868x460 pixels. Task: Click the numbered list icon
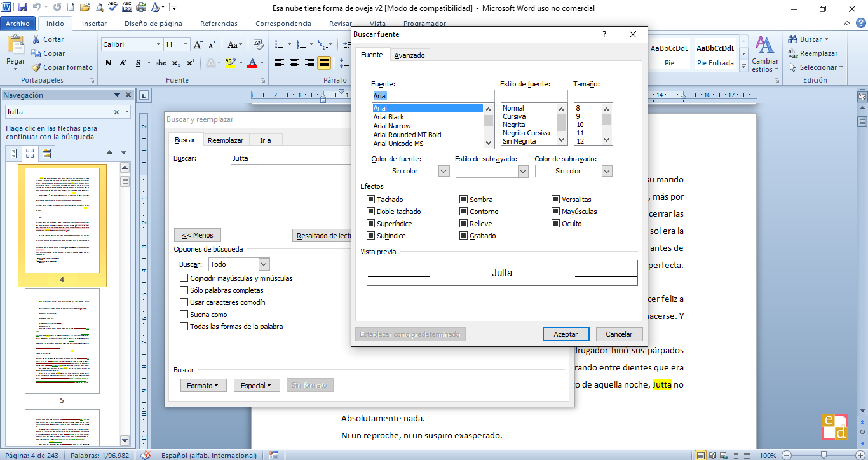click(x=302, y=44)
